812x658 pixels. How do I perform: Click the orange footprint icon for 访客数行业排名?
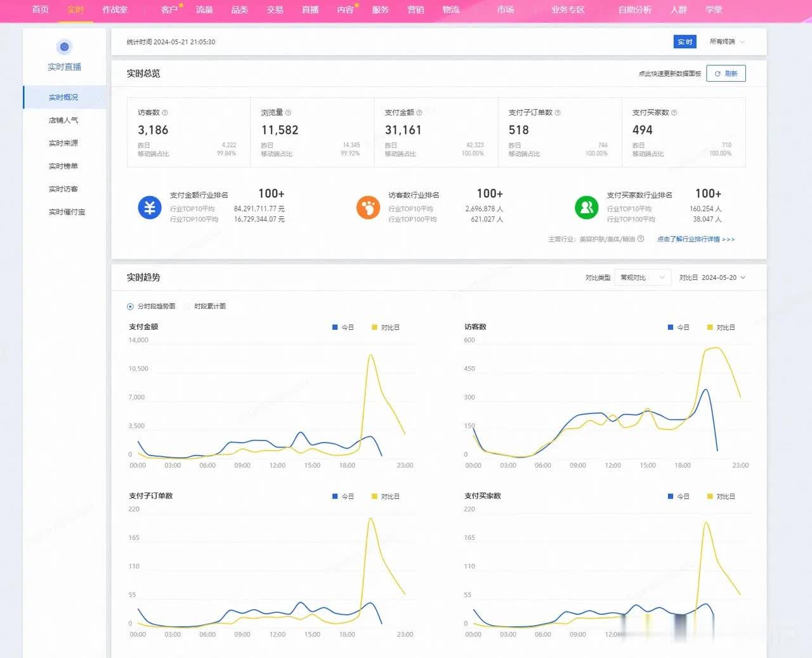pyautogui.click(x=368, y=207)
